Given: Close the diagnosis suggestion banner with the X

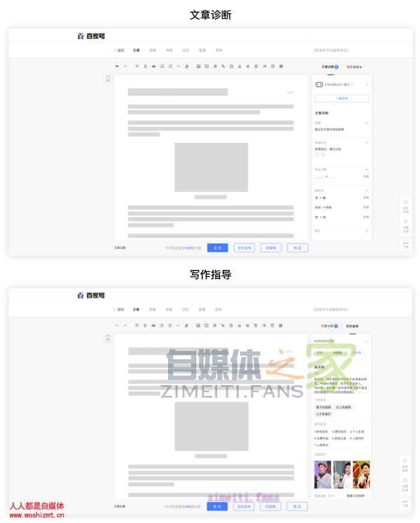Looking at the screenshot, I should point(367,85).
